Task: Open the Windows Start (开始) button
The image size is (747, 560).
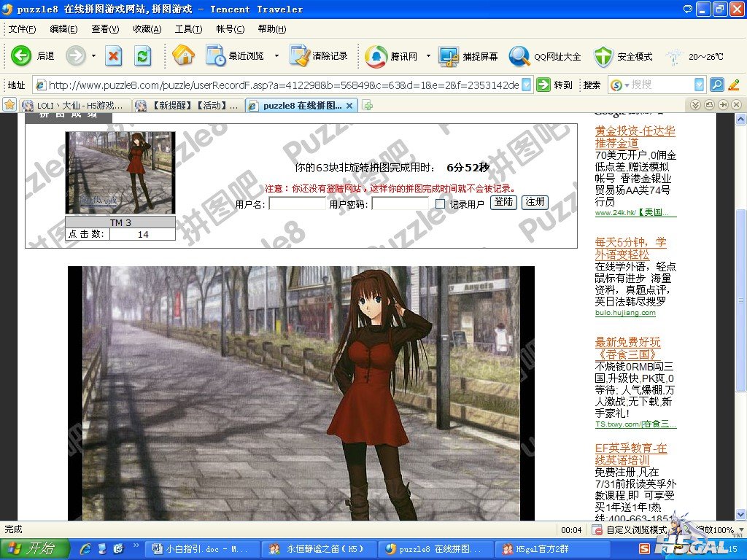Action: coord(35,548)
